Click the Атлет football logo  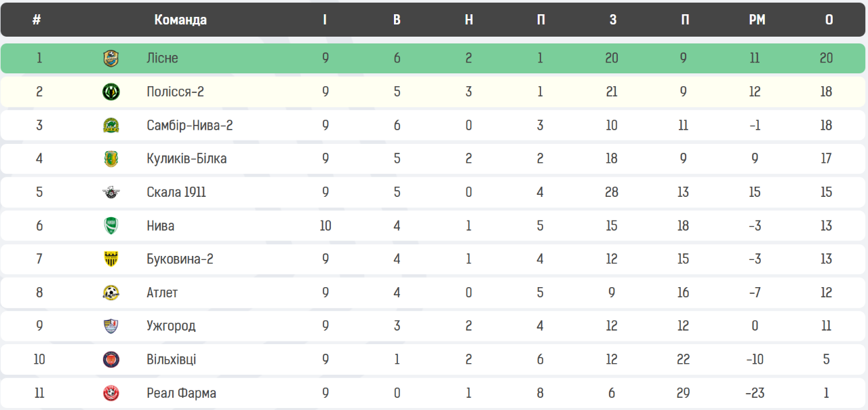click(111, 293)
